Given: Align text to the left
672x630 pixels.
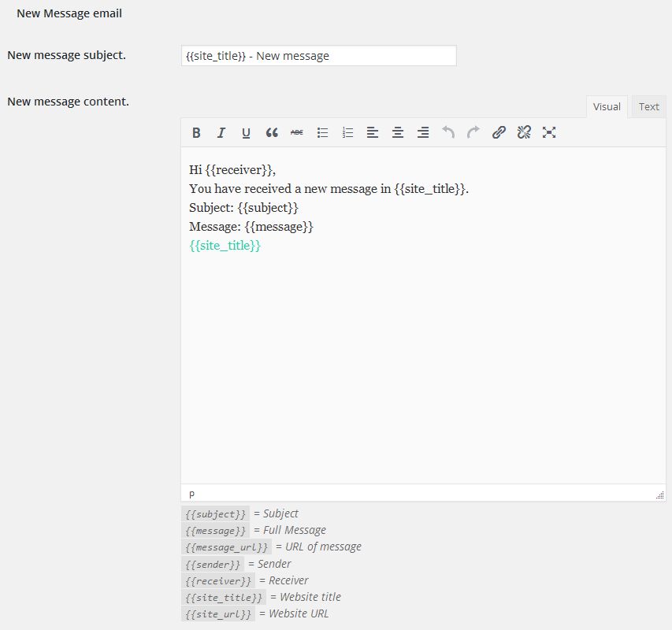Looking at the screenshot, I should tap(373, 133).
